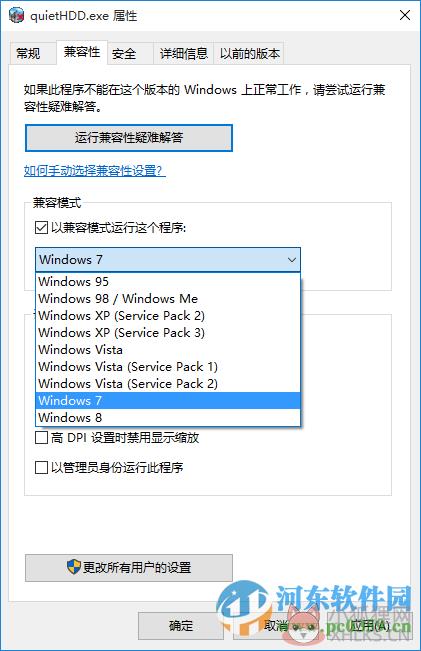This screenshot has width=421, height=651.
Task: Go to the 以前的版本 tab
Action: pyautogui.click(x=250, y=54)
